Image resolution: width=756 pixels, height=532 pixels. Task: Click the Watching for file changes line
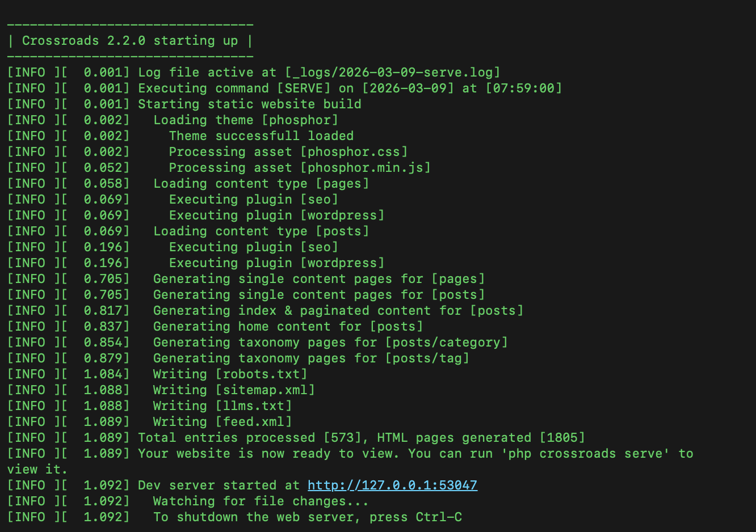pyautogui.click(x=261, y=501)
